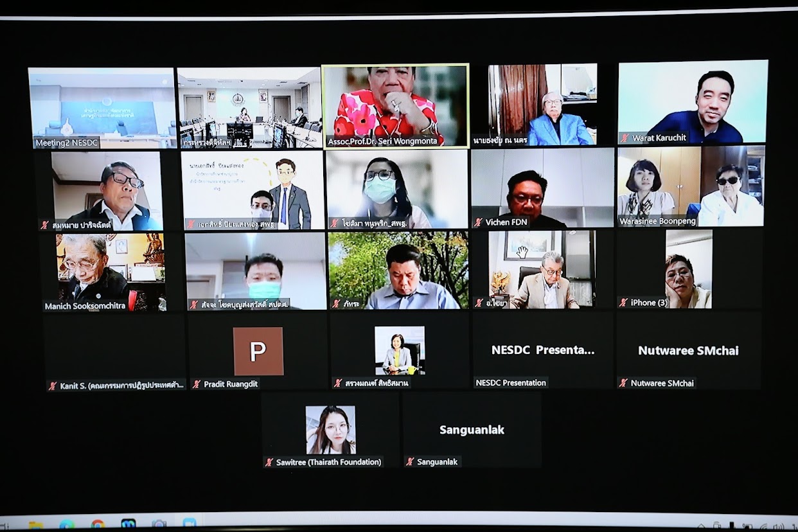798x532 pixels.
Task: Select the Nutwaree SMchai participant tile
Action: pyautogui.click(x=688, y=350)
